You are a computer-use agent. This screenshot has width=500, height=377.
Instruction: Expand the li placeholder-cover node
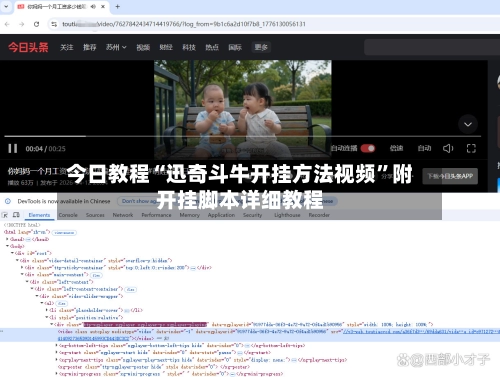[x=46, y=310]
